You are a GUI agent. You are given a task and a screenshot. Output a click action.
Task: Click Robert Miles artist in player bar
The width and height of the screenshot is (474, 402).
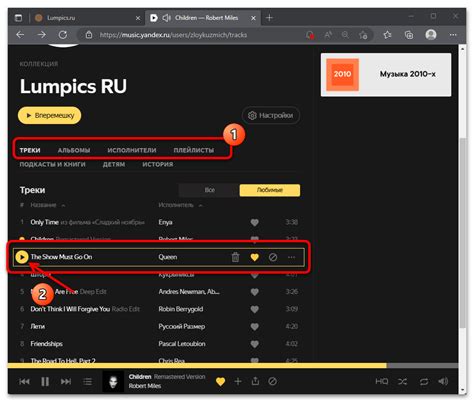(x=145, y=386)
